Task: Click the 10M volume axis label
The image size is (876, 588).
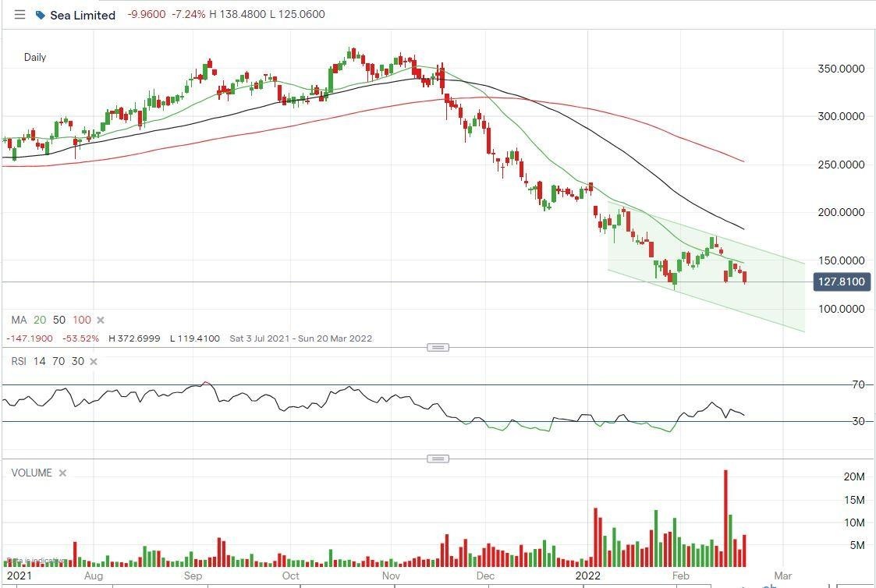Action: click(854, 522)
